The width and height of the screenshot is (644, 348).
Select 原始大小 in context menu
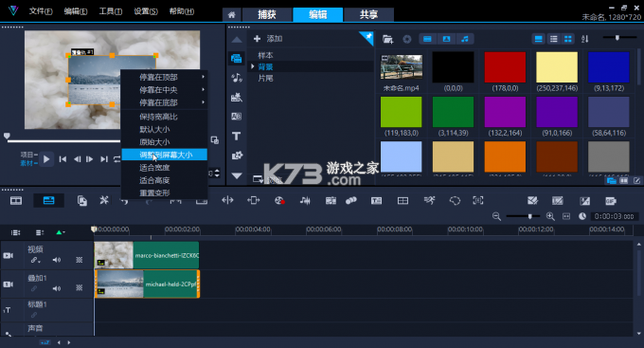point(164,142)
